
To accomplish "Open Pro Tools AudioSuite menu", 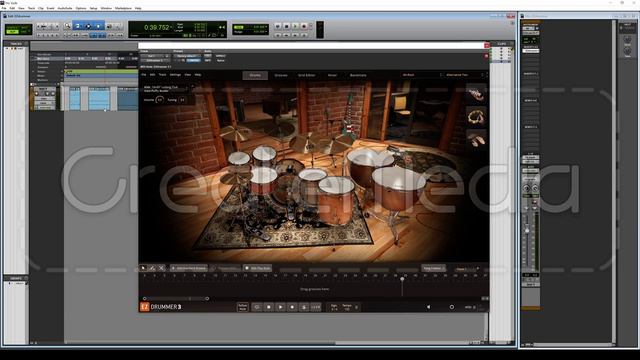I will click(65, 8).
